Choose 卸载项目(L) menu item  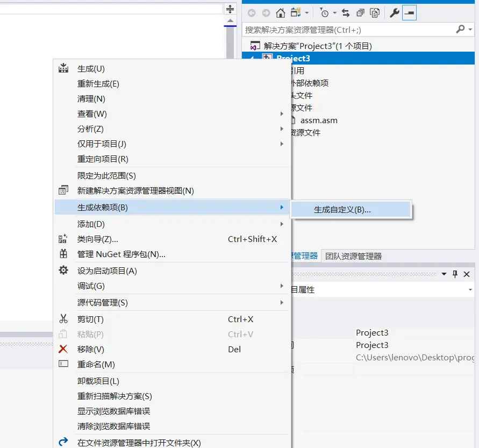pos(172,381)
